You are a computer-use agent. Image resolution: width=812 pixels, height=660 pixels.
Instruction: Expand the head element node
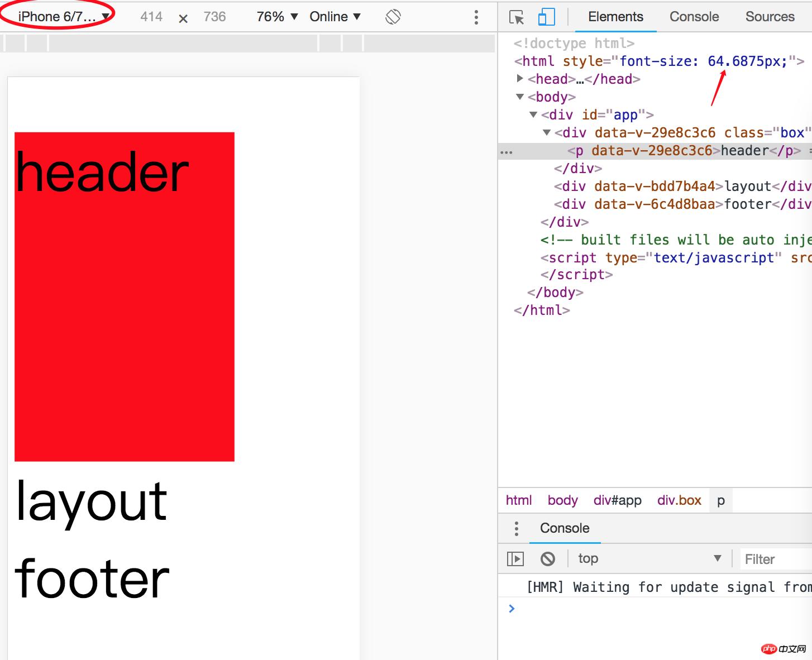pos(520,79)
